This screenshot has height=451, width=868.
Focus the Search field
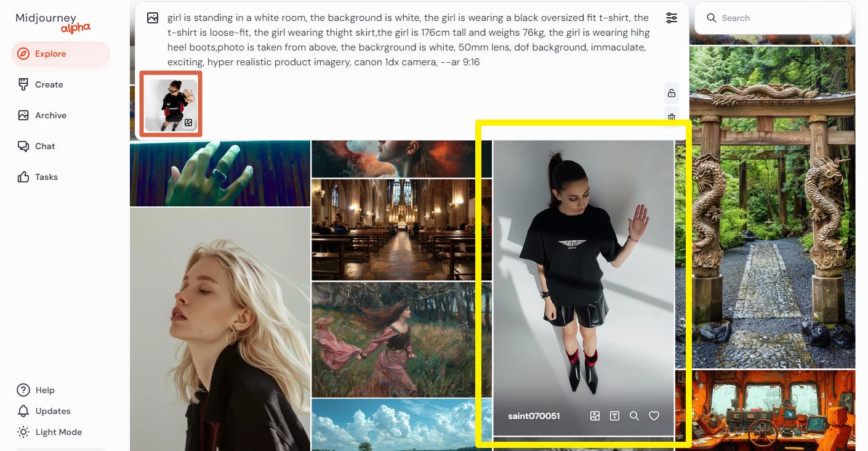point(773,18)
